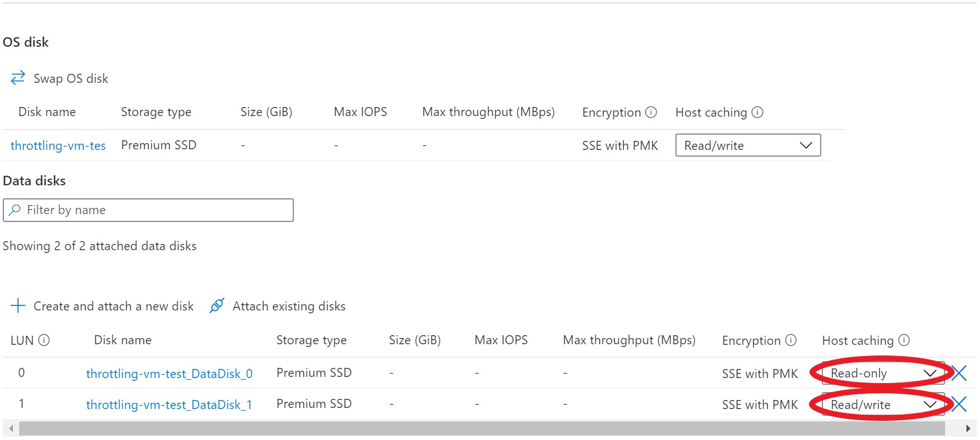The height and width of the screenshot is (440, 980).
Task: Click the info icon next to LUN
Action: 44,340
